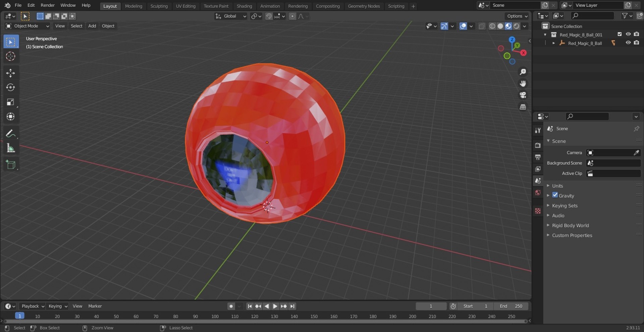Select the Measure tool
Screen dimensions: 644x332
coord(11,148)
